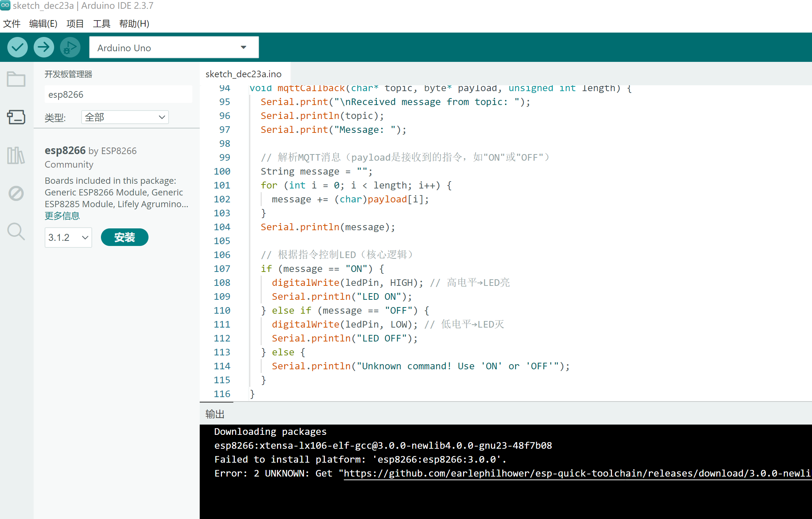Toggle the Boards Manager sidebar icon
Image resolution: width=812 pixels, height=519 pixels.
[x=16, y=117]
